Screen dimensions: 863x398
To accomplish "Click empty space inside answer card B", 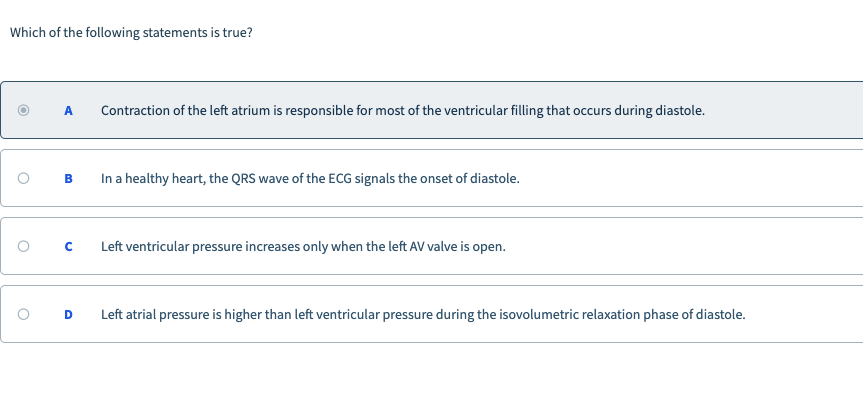I will pos(688,178).
